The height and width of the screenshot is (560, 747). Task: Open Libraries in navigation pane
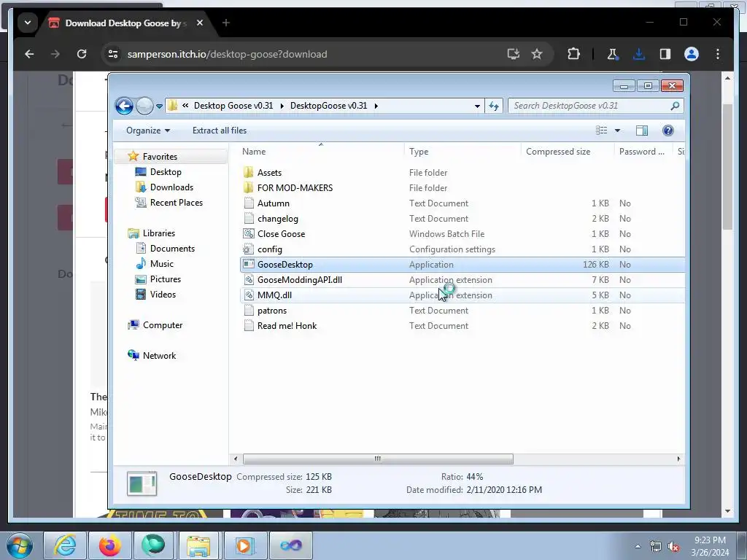tap(158, 233)
